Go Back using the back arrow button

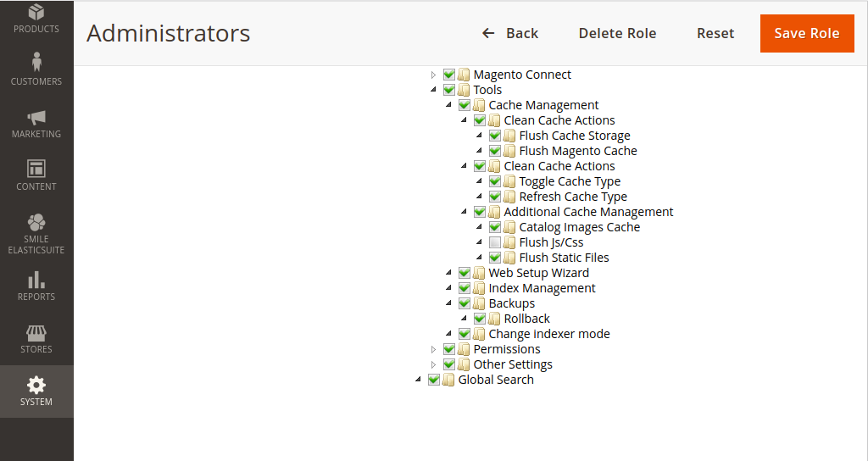(510, 33)
